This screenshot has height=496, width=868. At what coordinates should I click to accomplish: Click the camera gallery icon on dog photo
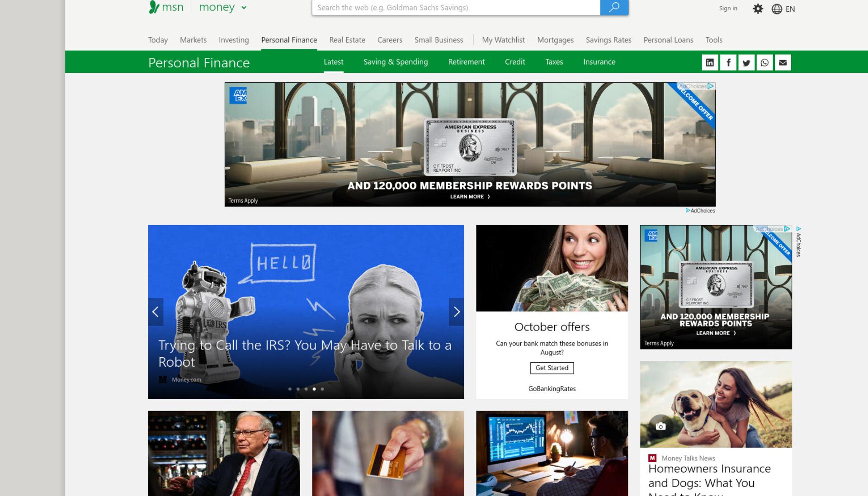click(660, 426)
